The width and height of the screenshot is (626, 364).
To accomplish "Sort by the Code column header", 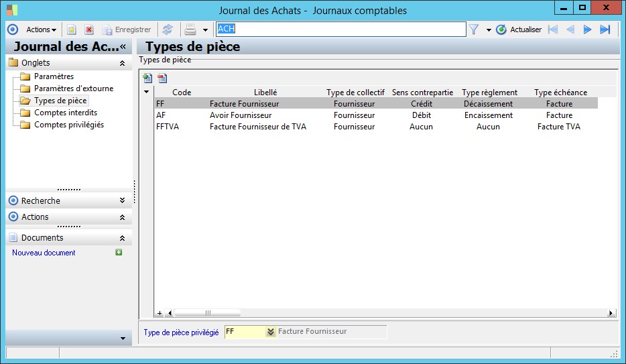I will 182,93.
